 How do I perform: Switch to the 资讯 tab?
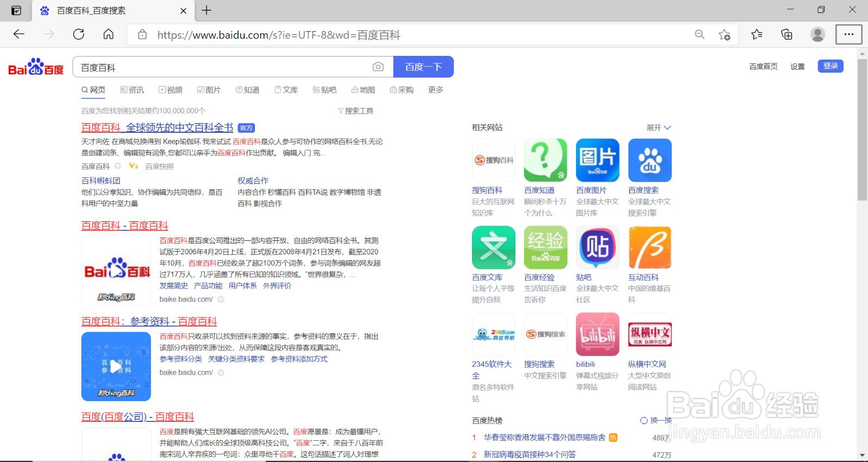coord(132,90)
